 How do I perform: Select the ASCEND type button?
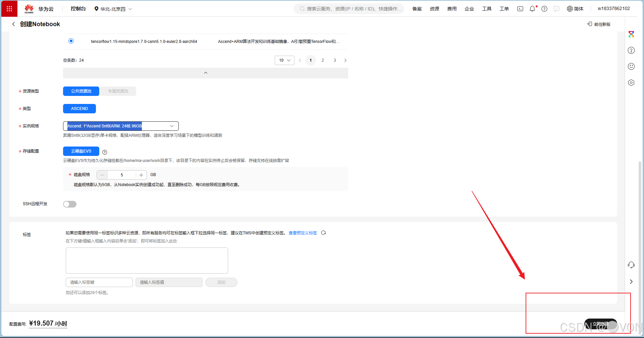point(79,109)
